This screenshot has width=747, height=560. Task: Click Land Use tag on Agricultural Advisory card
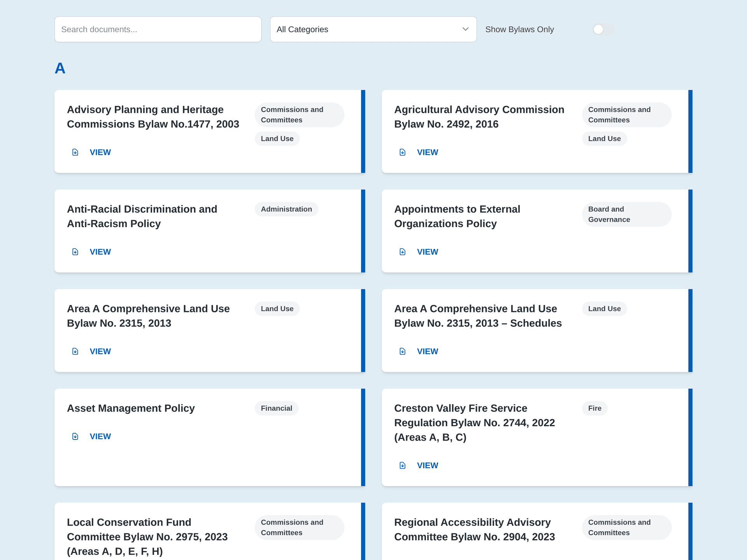point(604,139)
